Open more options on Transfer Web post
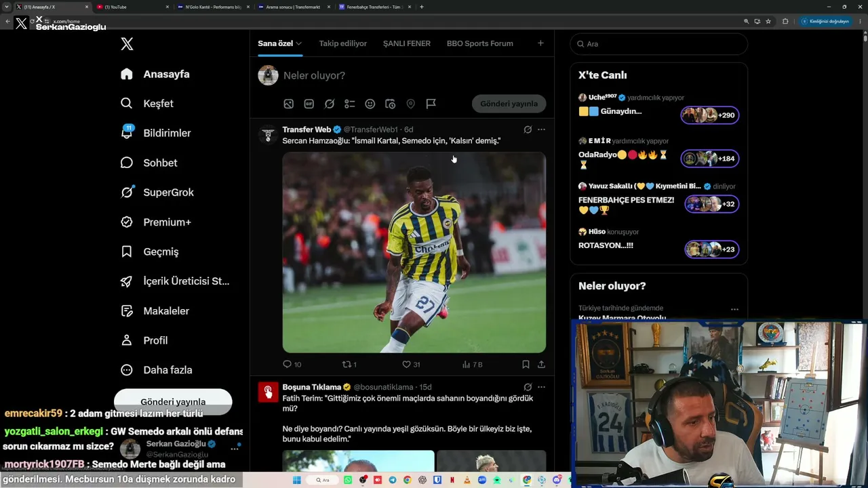 click(541, 129)
